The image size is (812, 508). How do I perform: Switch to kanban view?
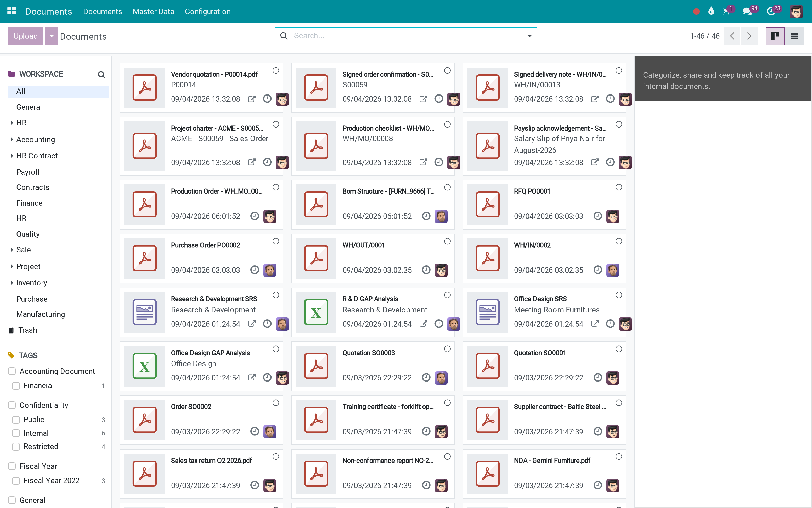tap(775, 36)
